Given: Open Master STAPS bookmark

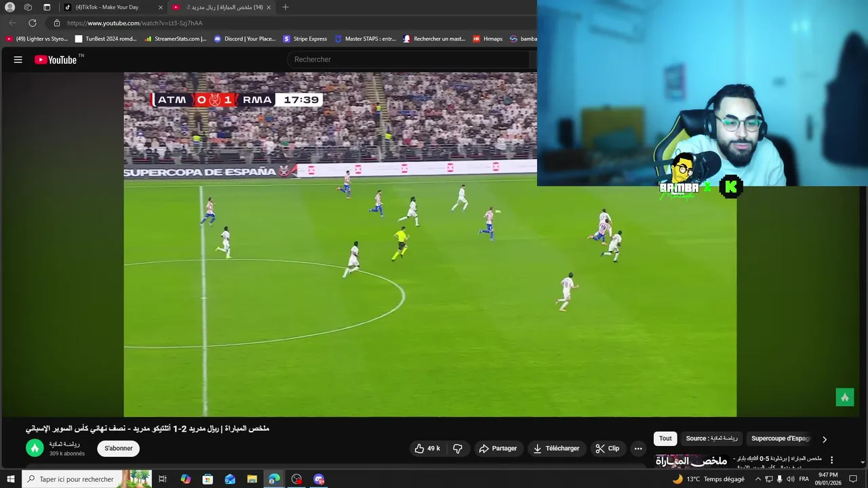Looking at the screenshot, I should [x=366, y=39].
